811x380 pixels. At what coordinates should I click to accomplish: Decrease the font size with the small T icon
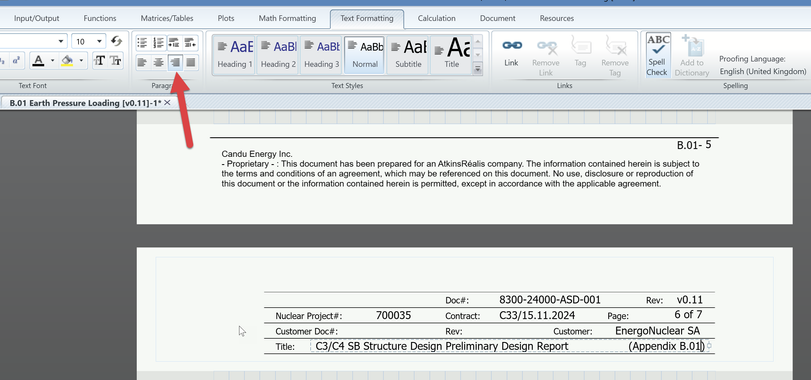(116, 60)
